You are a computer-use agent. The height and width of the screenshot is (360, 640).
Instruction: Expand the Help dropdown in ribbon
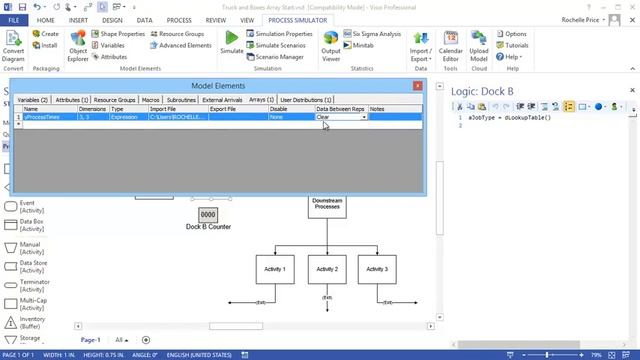pos(509,57)
